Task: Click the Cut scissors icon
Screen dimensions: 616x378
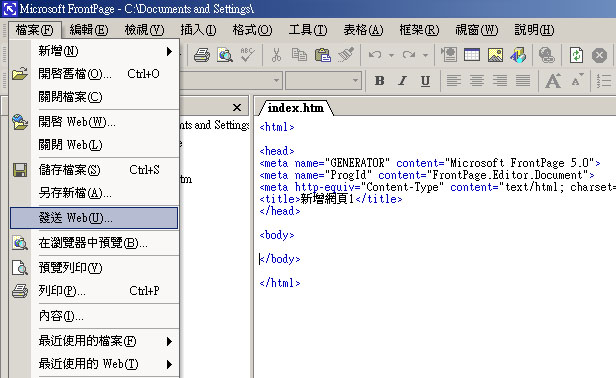Action: [x=276, y=55]
